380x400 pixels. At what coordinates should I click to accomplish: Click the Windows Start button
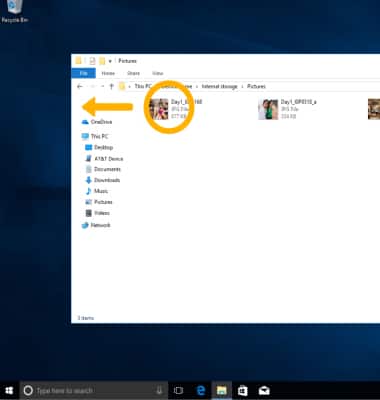pyautogui.click(x=9, y=390)
